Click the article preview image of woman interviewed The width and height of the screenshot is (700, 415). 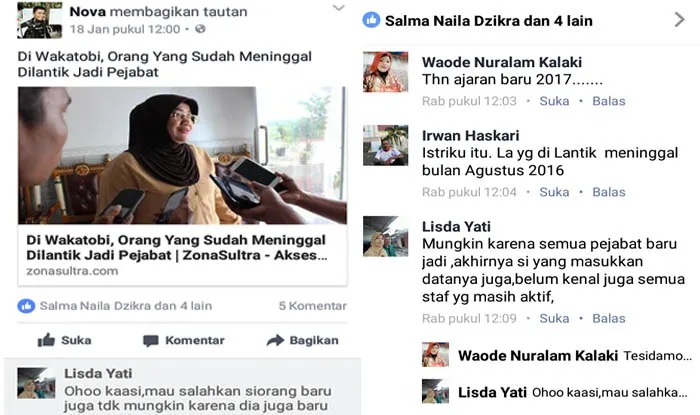(182, 155)
